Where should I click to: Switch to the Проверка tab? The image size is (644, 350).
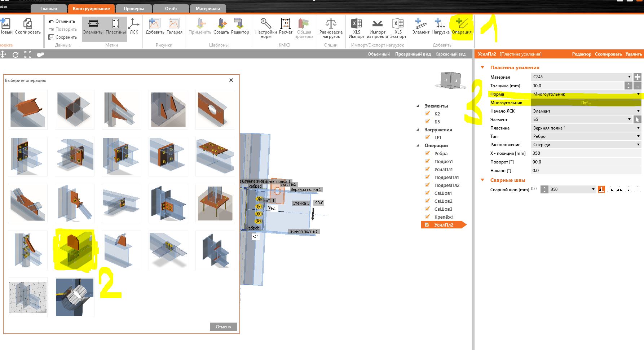click(x=134, y=9)
